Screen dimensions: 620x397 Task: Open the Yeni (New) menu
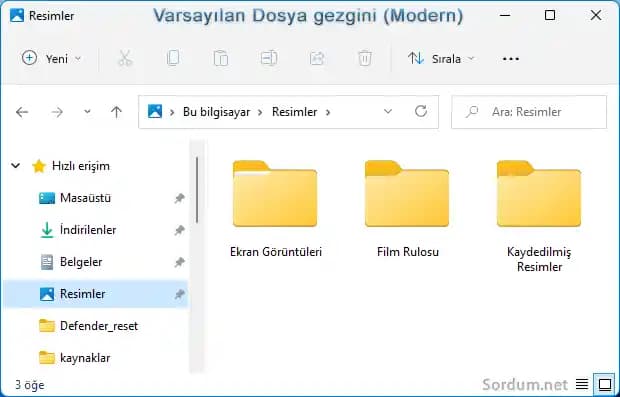(51, 59)
